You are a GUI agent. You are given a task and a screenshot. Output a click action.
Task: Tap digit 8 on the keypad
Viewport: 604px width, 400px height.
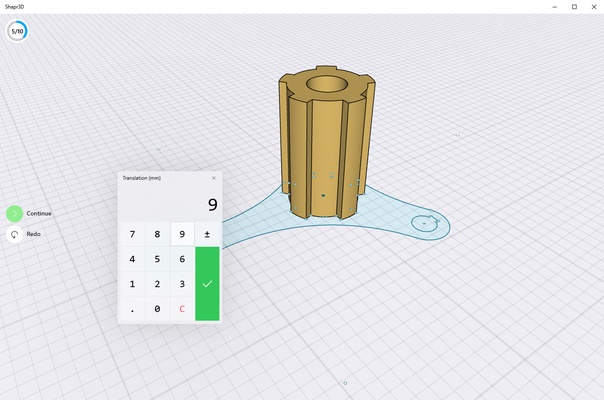(157, 234)
